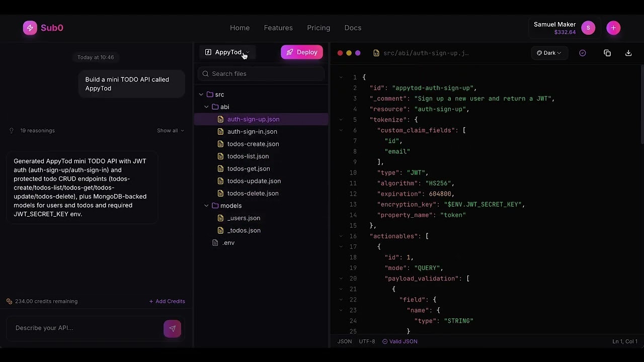Click the Ln 1, Col 1 status entry
Viewport: 644px width, 362px height.
[625, 341]
